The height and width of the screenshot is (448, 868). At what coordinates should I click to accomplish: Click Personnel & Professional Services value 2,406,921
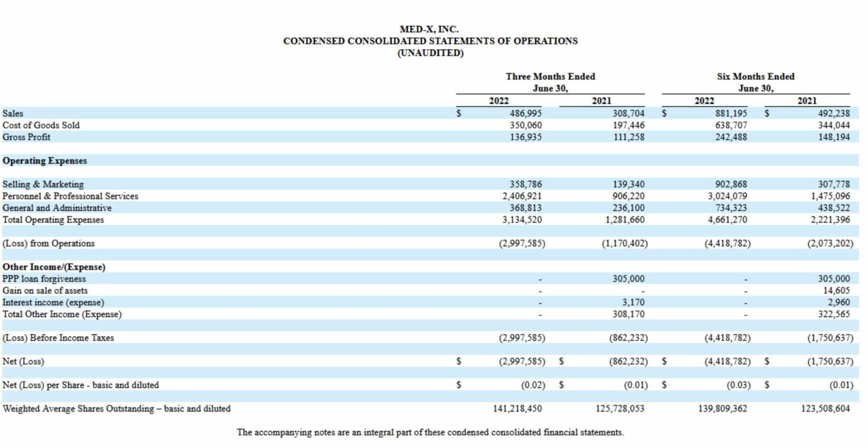click(522, 196)
